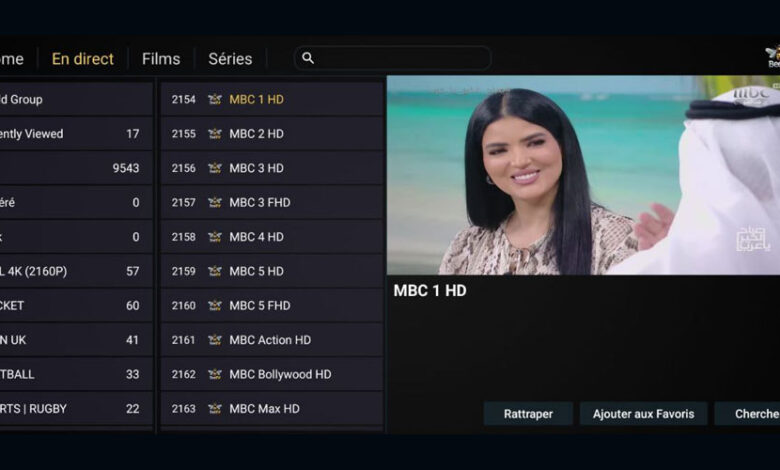Open the Recently Viewed category
780x470 pixels.
point(75,134)
